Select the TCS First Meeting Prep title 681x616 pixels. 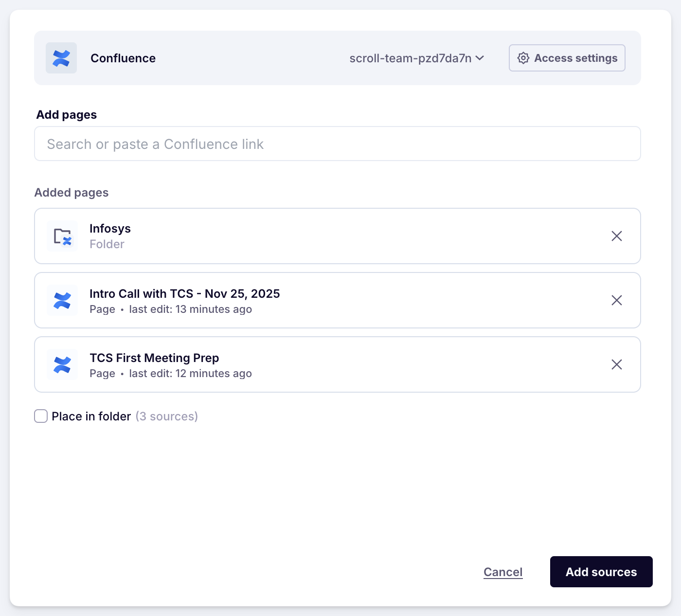pos(154,358)
